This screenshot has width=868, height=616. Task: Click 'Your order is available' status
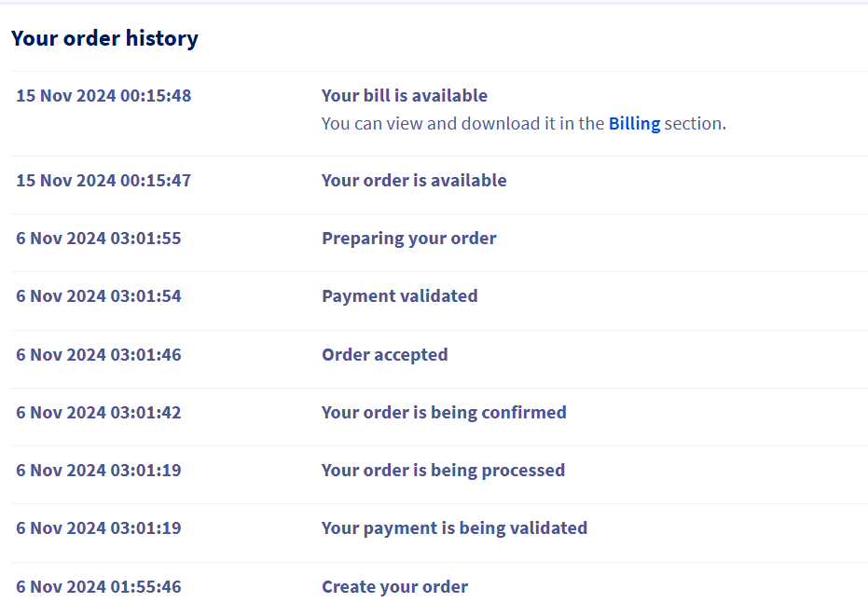coord(414,181)
